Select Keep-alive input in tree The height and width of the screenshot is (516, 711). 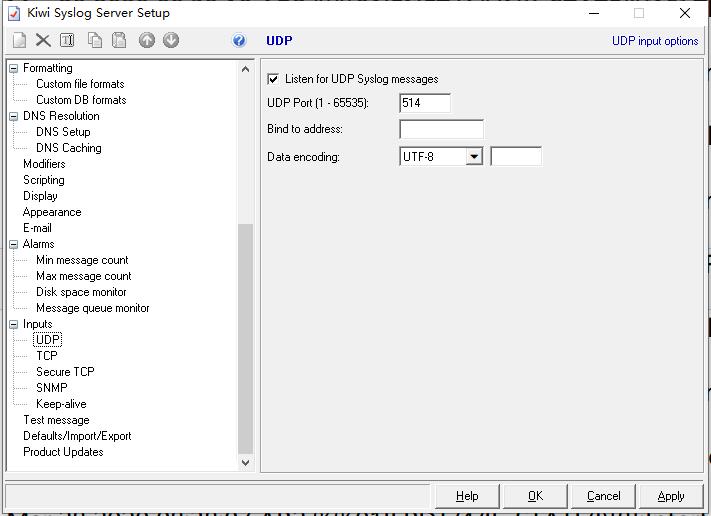[x=61, y=404]
